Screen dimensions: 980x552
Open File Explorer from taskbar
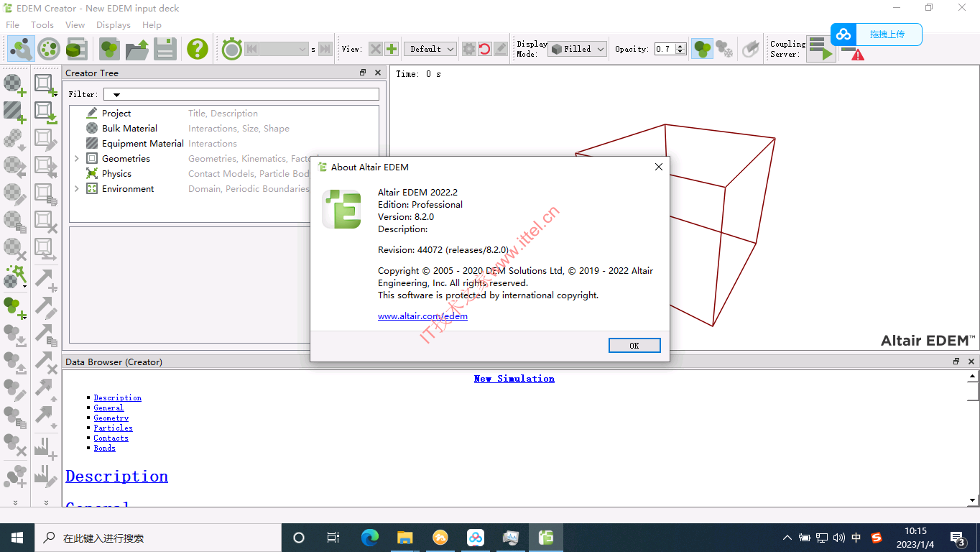point(405,538)
